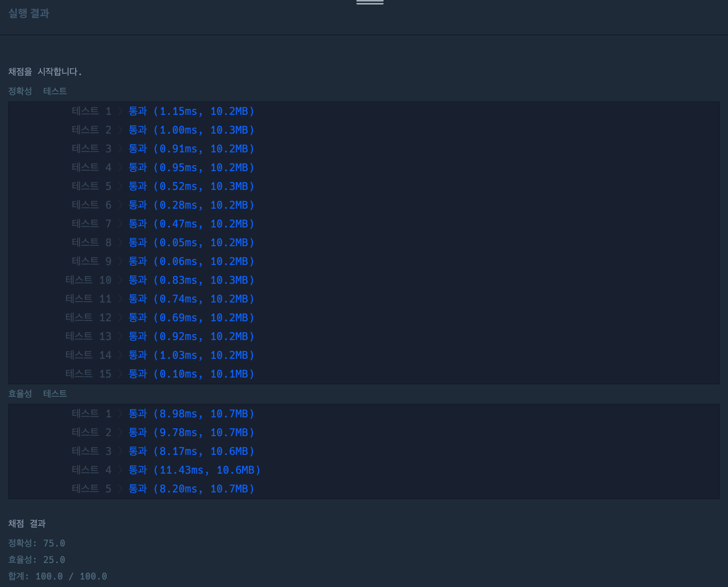728x587 pixels.
Task: Click the 테스트 13 label
Action: (x=88, y=336)
